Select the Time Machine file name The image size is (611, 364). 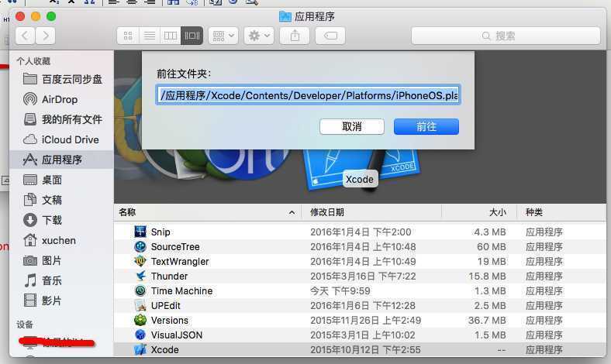coord(181,290)
